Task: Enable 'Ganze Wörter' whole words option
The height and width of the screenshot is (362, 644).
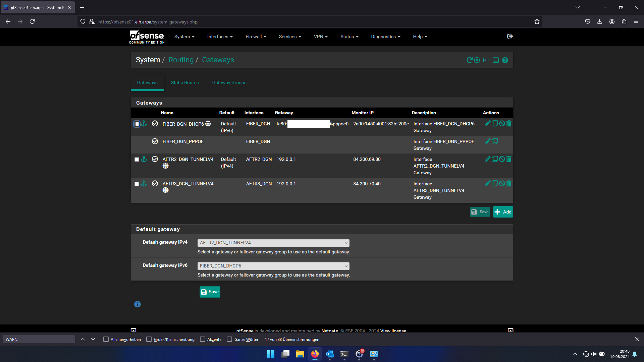Action: 229,340
